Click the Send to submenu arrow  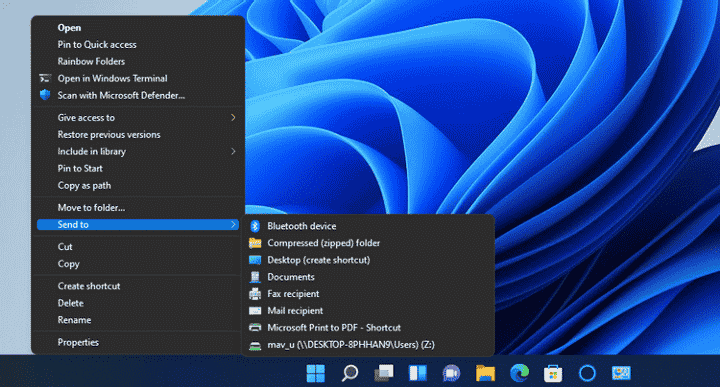tap(233, 224)
